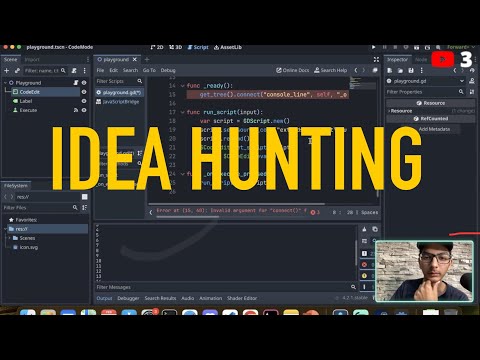
Task: Switch to the 3D workspace
Action: (x=175, y=47)
